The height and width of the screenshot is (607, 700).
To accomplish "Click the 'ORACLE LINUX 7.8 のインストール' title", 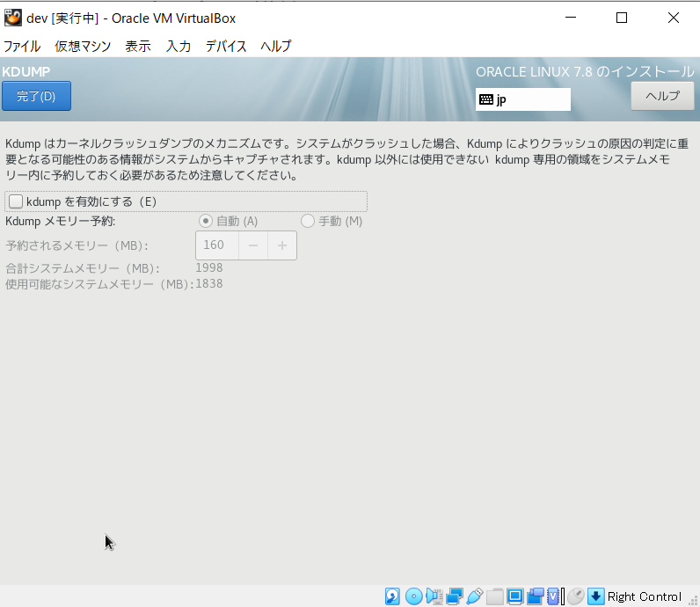I will tap(585, 72).
